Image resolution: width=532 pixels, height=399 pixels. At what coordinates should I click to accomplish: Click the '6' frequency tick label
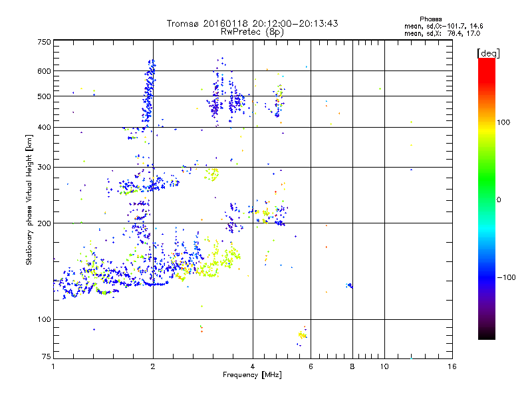tap(311, 366)
